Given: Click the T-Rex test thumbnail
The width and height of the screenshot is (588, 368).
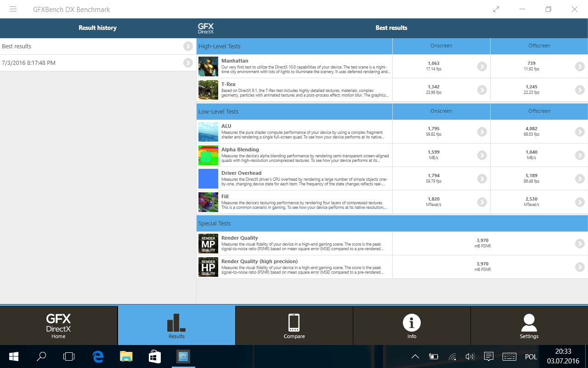Looking at the screenshot, I should (x=208, y=90).
